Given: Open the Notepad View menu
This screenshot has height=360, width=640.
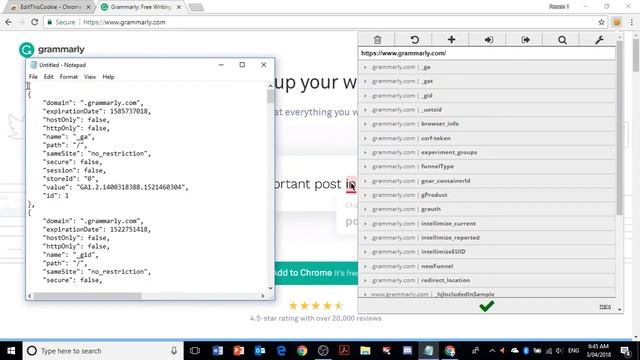Looking at the screenshot, I should (90, 77).
